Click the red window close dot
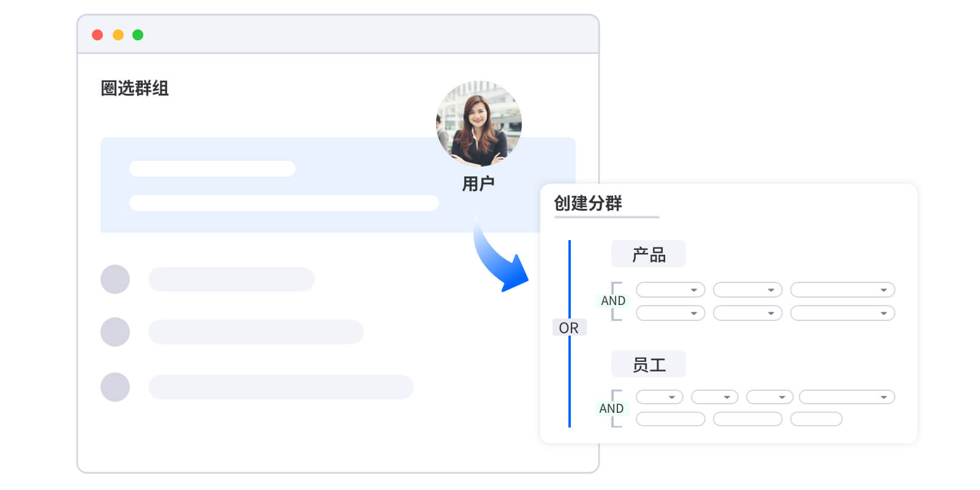 tap(97, 35)
